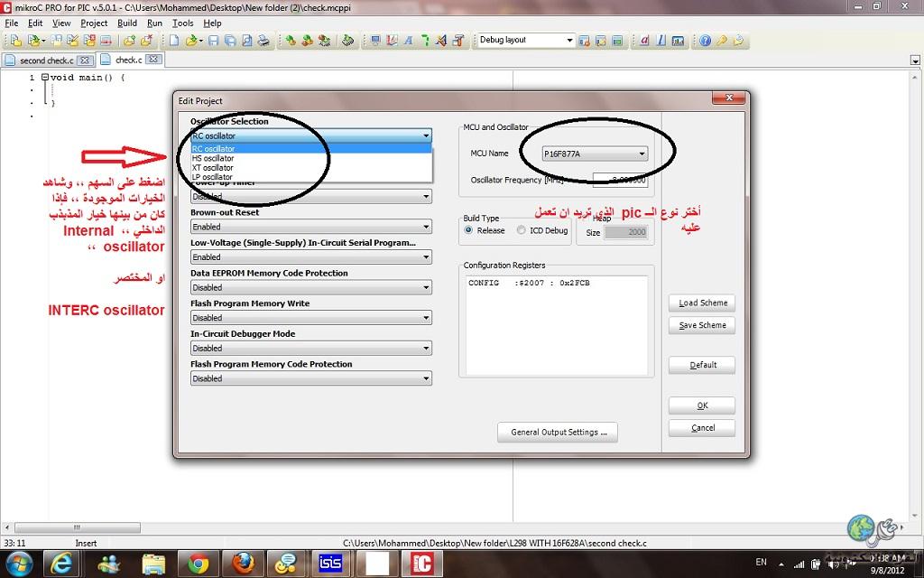Click the Proteus ISIS taskbar icon
The image size is (924, 578).
[330, 564]
